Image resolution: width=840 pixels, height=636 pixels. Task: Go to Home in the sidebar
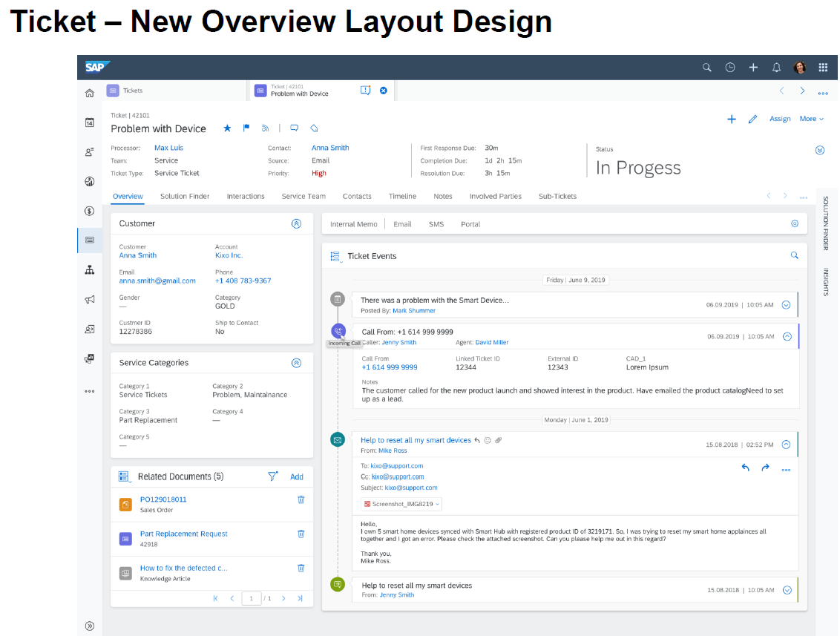90,94
